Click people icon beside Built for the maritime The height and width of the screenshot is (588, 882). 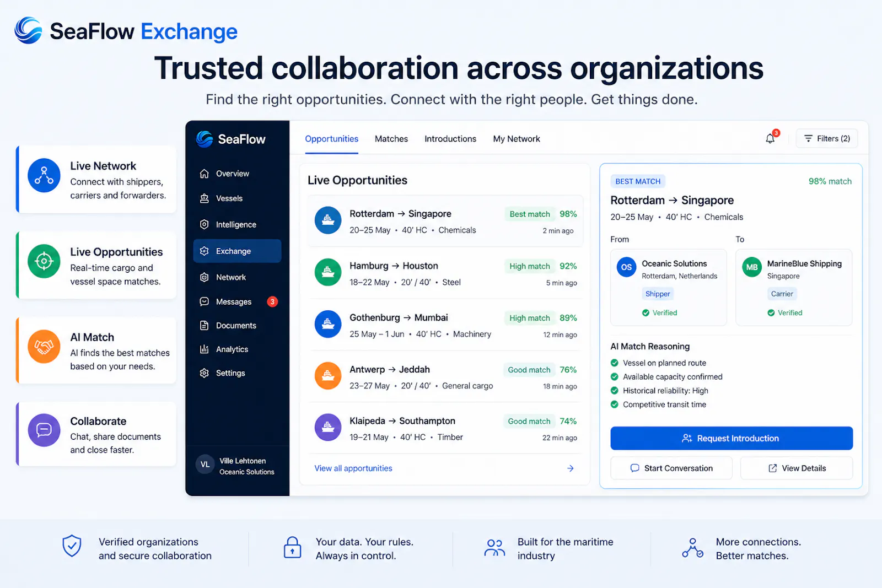(x=494, y=548)
